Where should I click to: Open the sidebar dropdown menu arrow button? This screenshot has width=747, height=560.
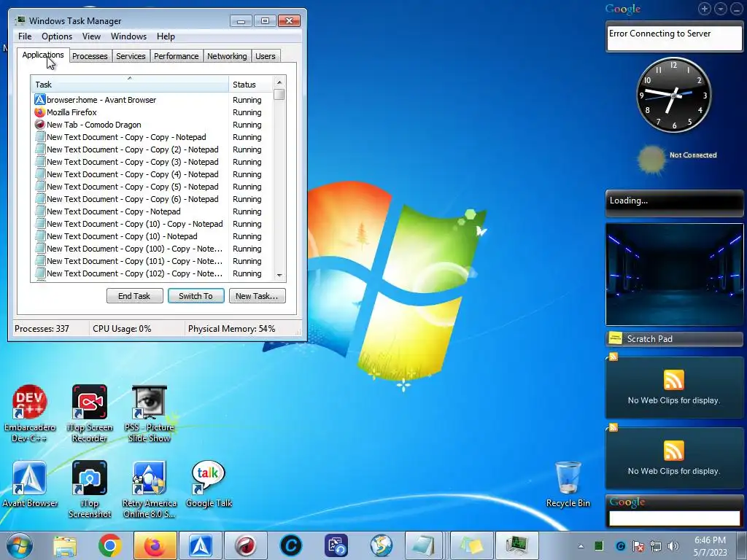pyautogui.click(x=720, y=9)
